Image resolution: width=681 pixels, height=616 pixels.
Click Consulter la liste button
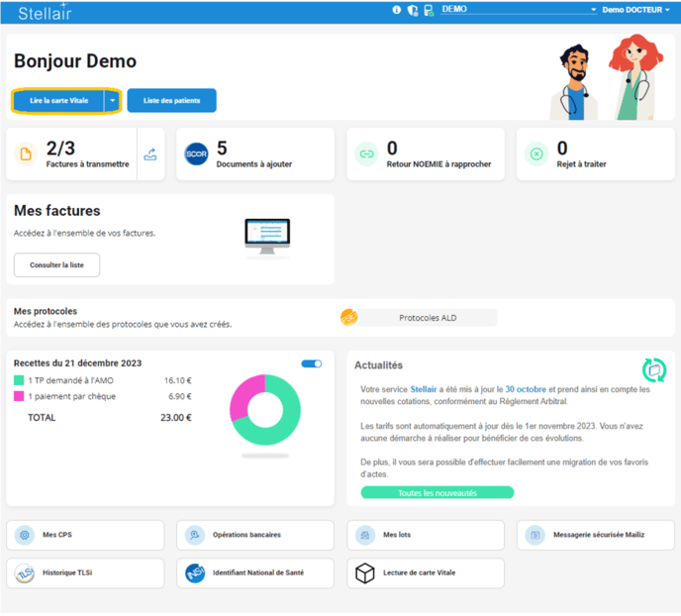(56, 265)
